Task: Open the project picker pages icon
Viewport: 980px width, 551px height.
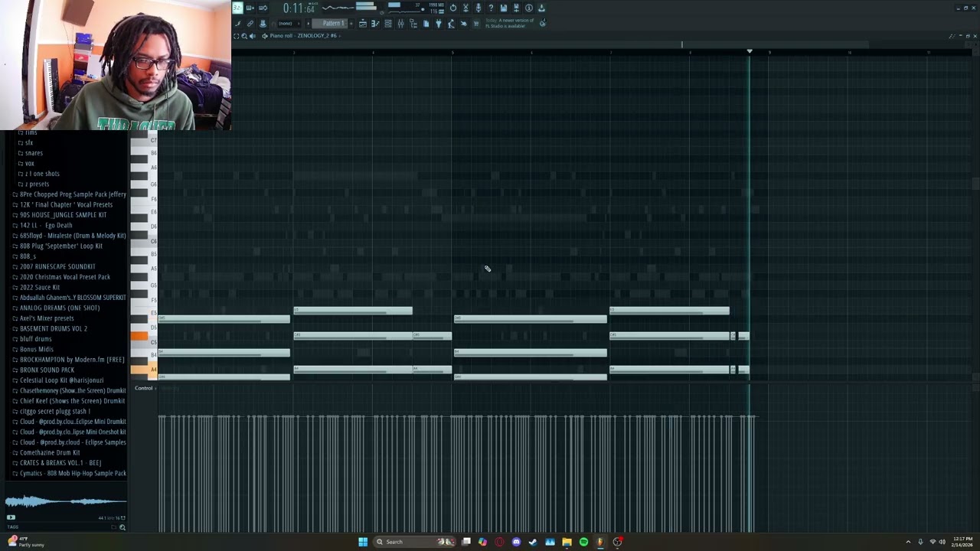Action: click(426, 24)
